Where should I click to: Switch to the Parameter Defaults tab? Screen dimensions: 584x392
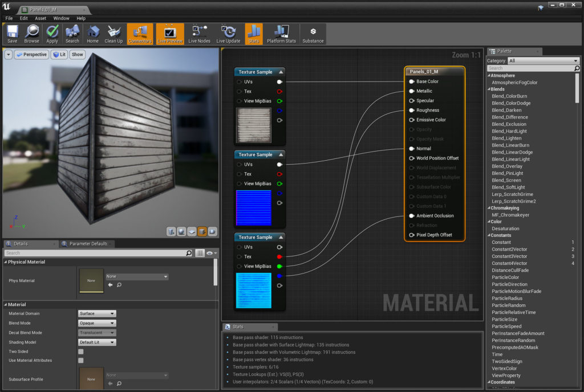click(87, 244)
